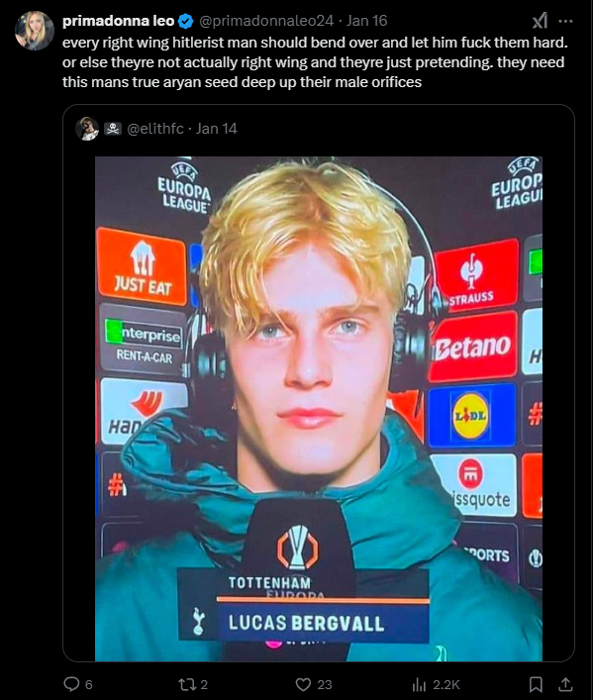View post analytics bar chart icon
The width and height of the screenshot is (593, 700).
pyautogui.click(x=419, y=684)
